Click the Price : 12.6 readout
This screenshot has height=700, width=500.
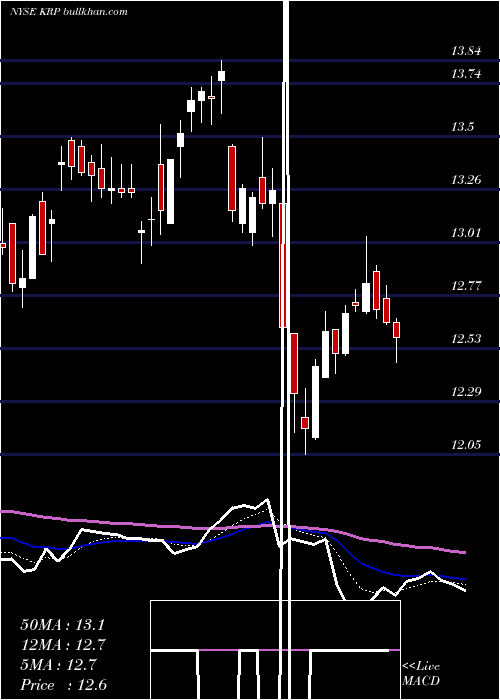[63, 685]
